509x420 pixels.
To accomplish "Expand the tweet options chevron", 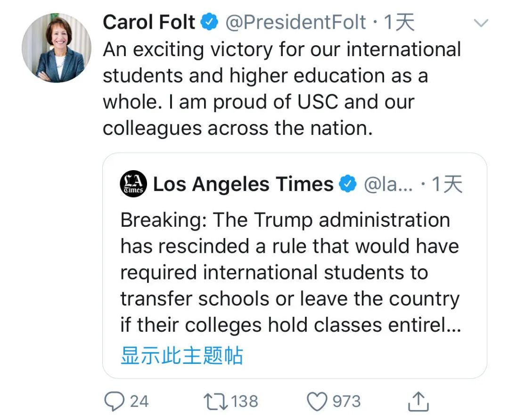I will point(481,22).
